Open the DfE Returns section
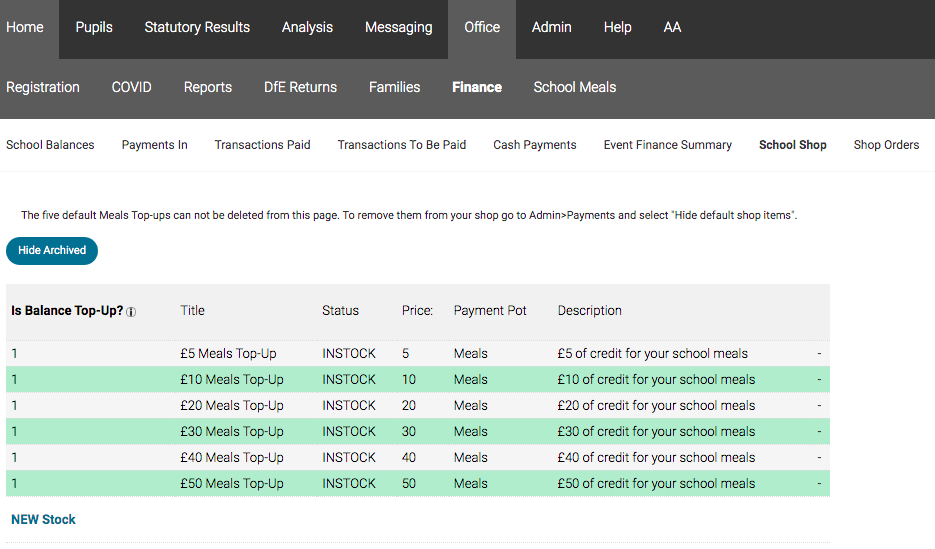 coord(300,87)
